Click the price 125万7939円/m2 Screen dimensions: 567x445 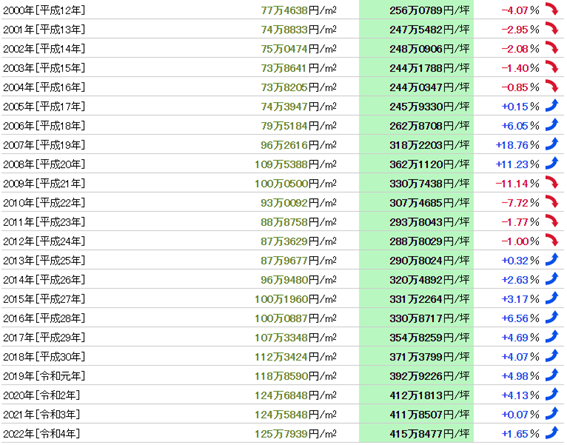point(295,433)
